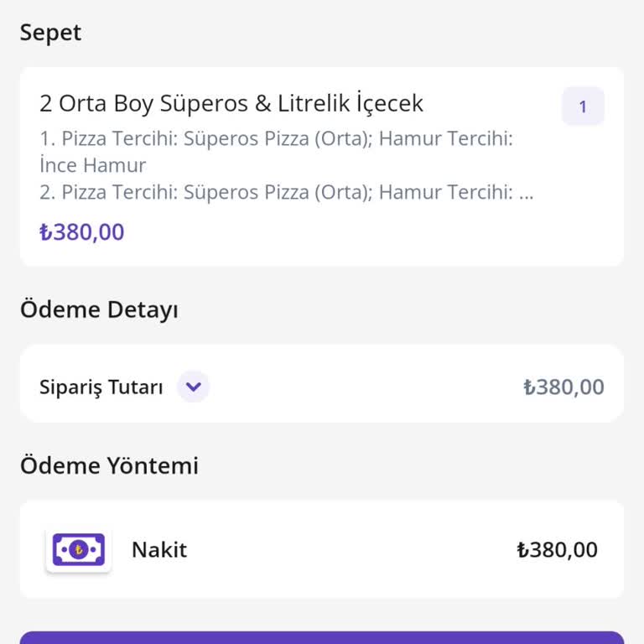644x644 pixels.
Task: Select the Nakit payment method label
Action: [x=159, y=550]
